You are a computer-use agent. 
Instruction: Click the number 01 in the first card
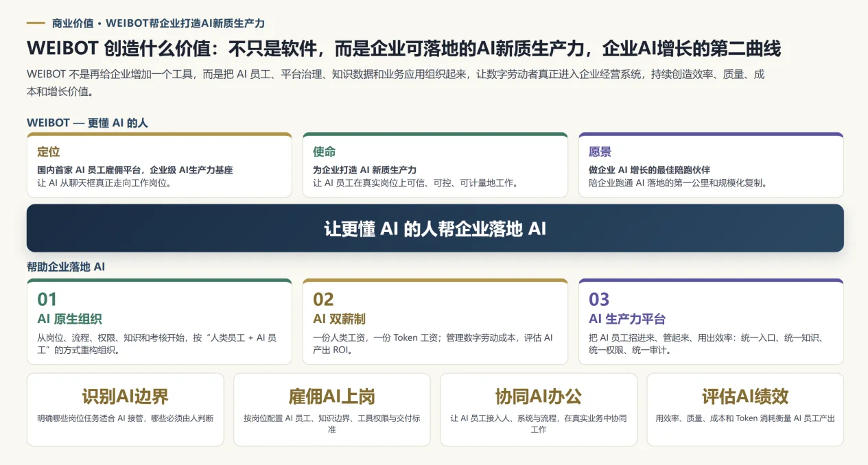click(47, 299)
